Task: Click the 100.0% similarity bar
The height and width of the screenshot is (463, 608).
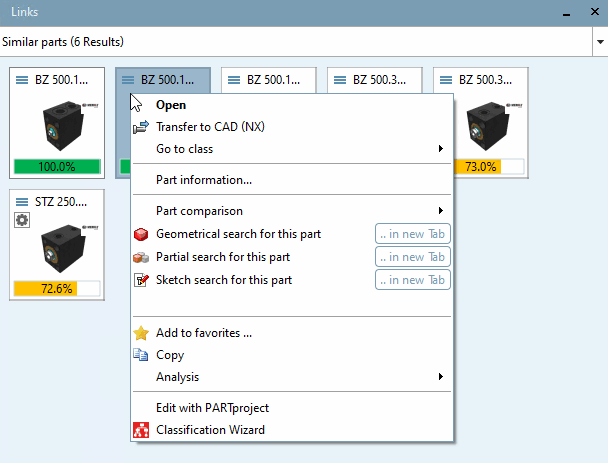Action: tap(57, 167)
